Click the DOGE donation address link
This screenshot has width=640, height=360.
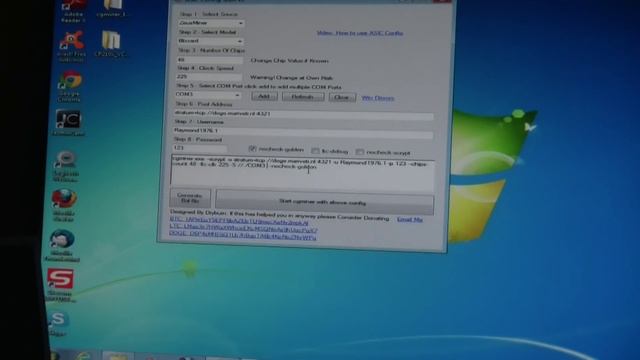point(242,236)
